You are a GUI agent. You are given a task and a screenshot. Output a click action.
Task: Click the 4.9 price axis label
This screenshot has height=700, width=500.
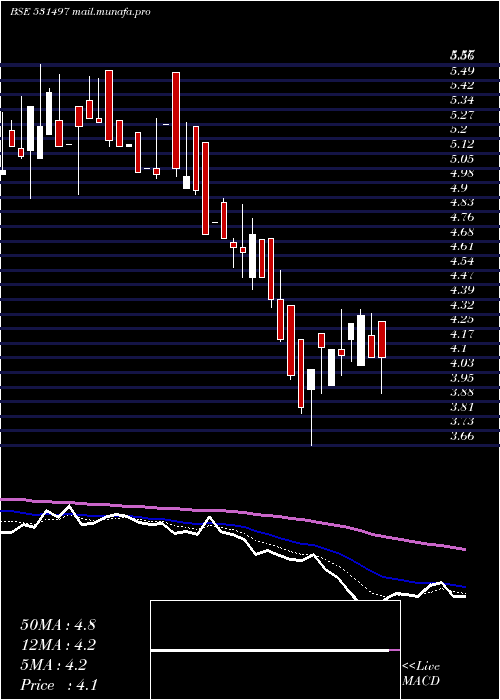[459, 188]
